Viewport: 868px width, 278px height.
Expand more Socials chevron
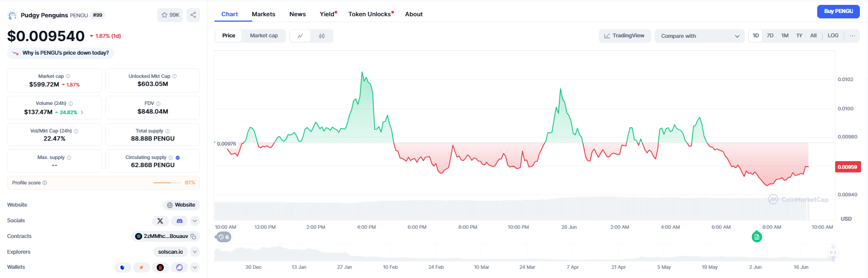195,221
